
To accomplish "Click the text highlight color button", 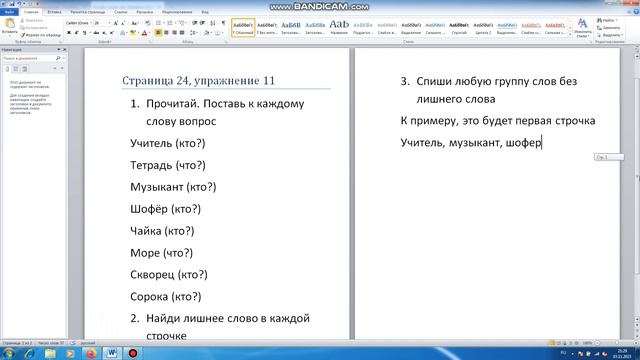I will click(x=133, y=33).
